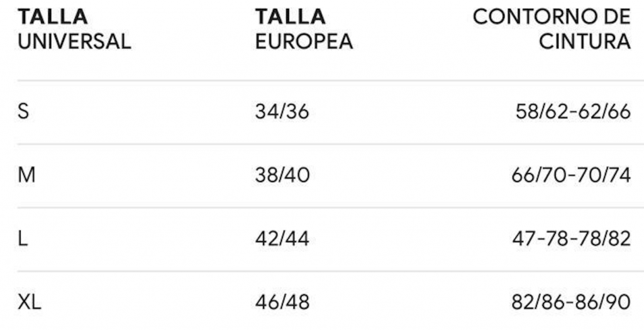Viewport: 644px width, 330px height.
Task: Click European size 46/48
Action: click(282, 302)
